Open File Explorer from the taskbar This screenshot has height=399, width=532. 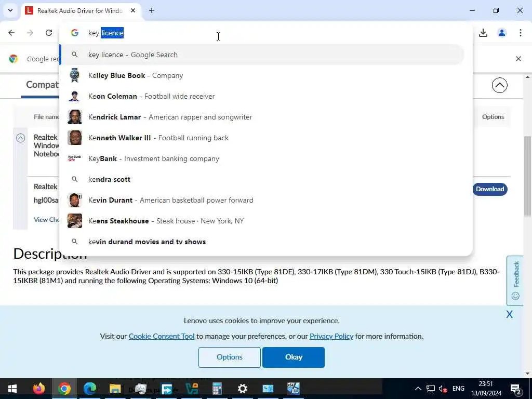tap(115, 389)
